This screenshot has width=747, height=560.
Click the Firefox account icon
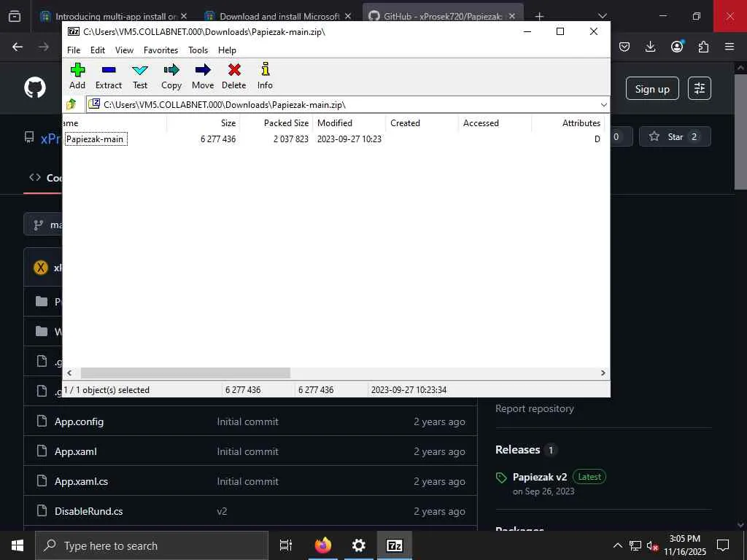coord(677,47)
